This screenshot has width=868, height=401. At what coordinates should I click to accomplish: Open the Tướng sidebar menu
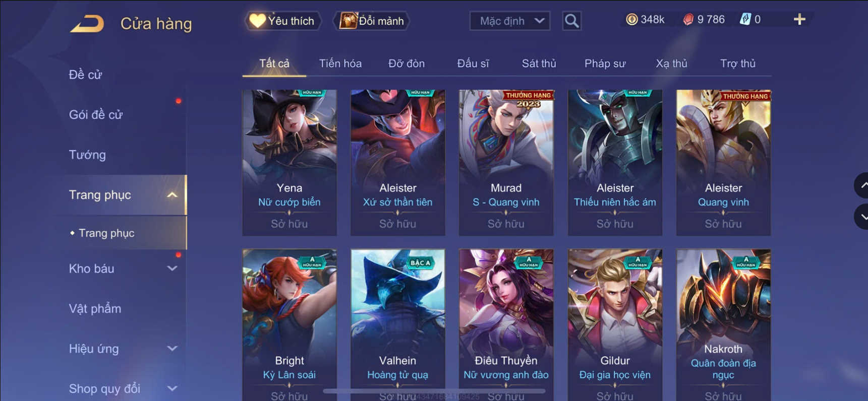[87, 155]
